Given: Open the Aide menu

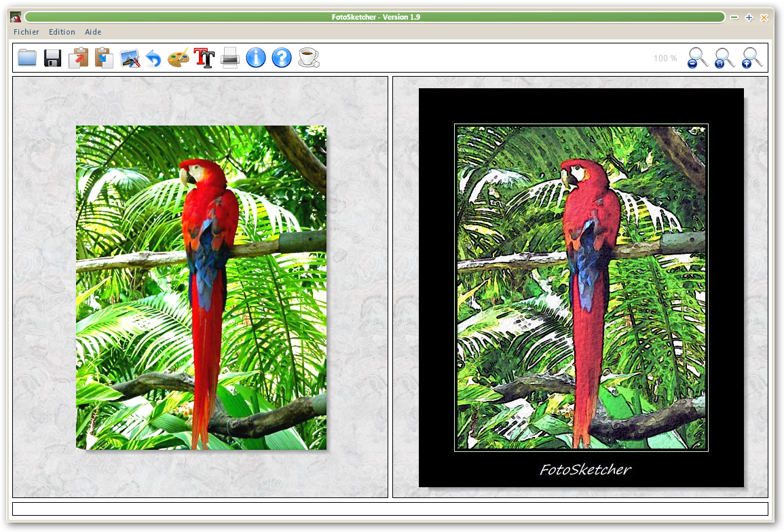Looking at the screenshot, I should [93, 32].
